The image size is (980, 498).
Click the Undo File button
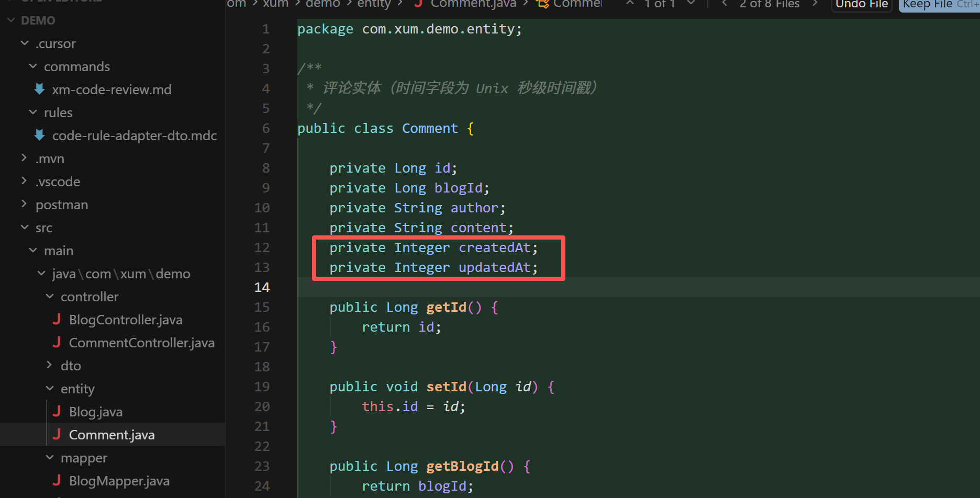861,5
